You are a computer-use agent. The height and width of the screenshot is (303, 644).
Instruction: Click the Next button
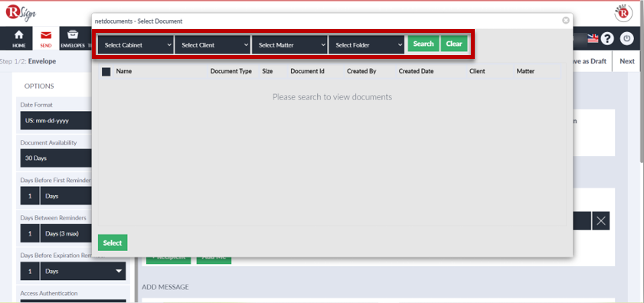pos(627,61)
